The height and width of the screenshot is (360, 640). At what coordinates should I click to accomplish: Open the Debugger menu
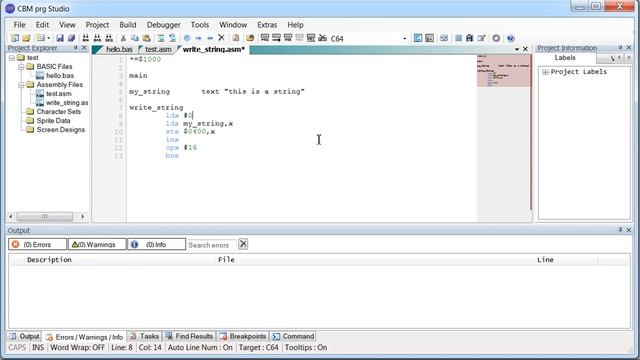click(164, 25)
